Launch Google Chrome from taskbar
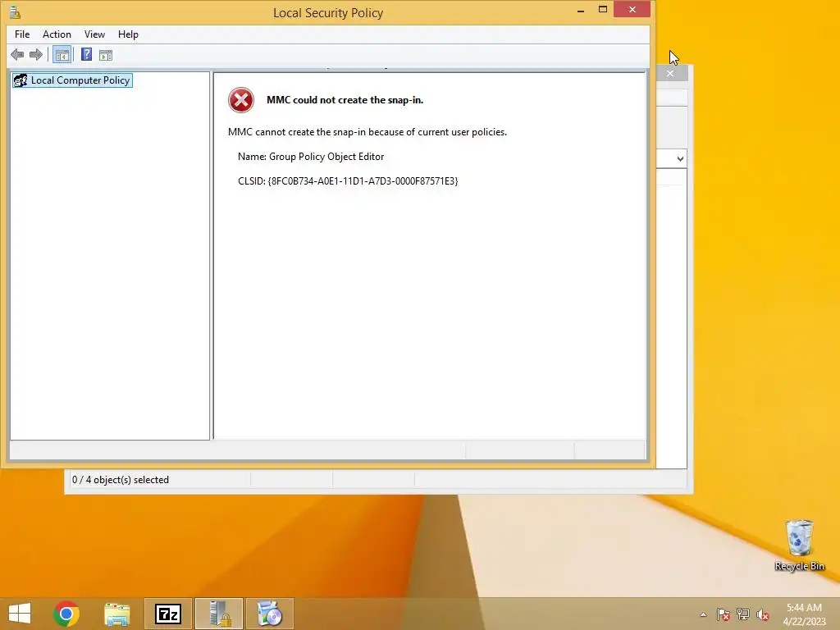 (x=66, y=614)
